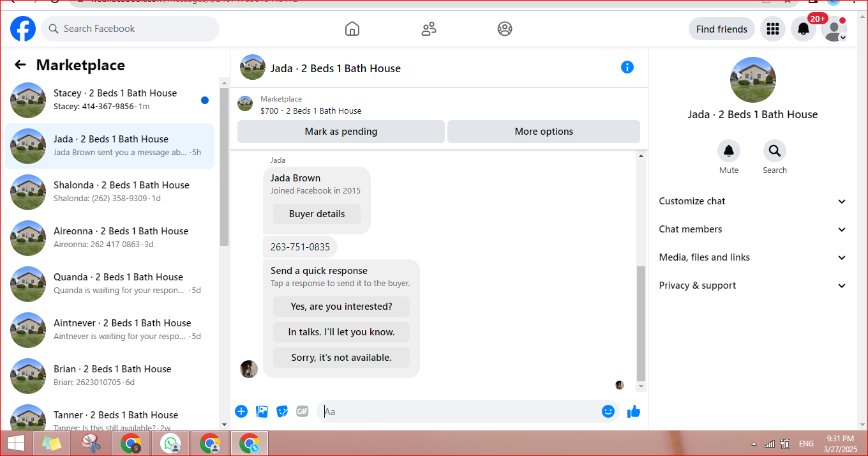Open Brian 2 Beds 1 Bath House conversation
This screenshot has width=868, height=456.
point(110,376)
